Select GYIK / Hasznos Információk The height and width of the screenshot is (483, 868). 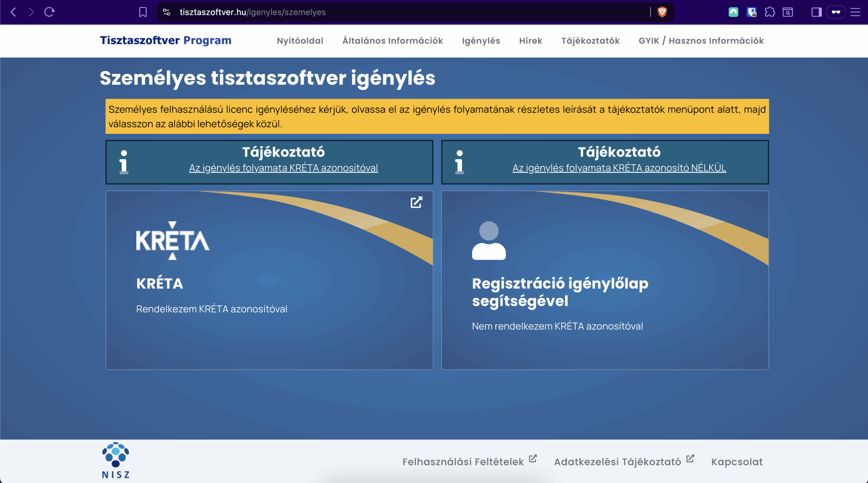701,41
